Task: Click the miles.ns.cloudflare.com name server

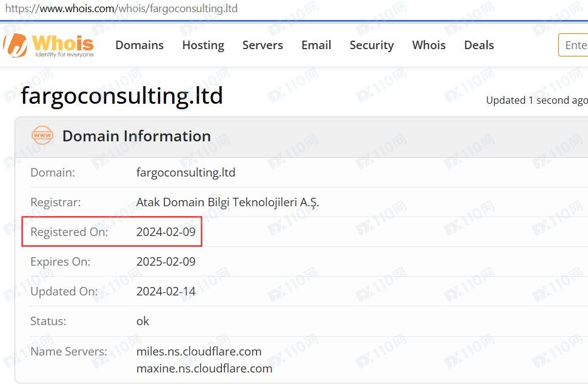Action: (x=199, y=351)
